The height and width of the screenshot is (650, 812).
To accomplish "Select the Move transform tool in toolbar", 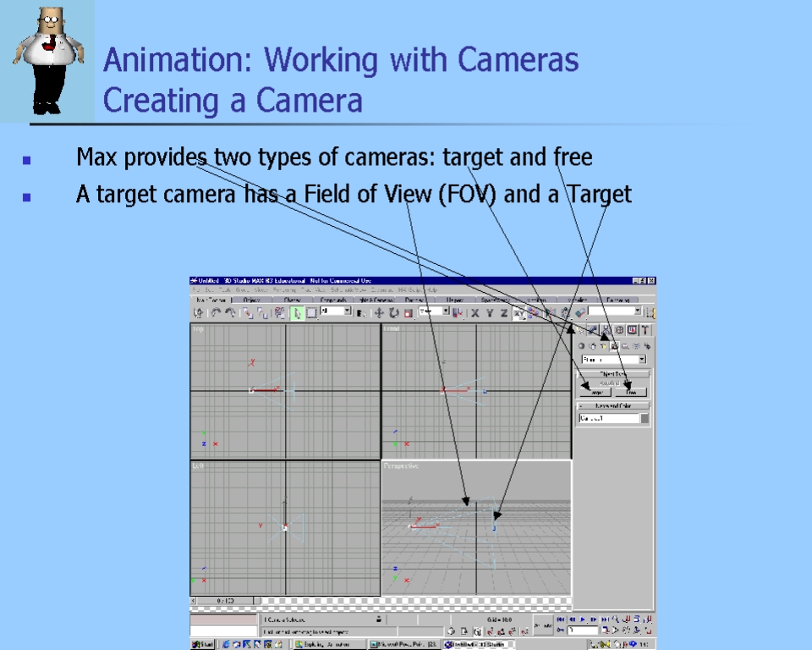I will pyautogui.click(x=379, y=312).
